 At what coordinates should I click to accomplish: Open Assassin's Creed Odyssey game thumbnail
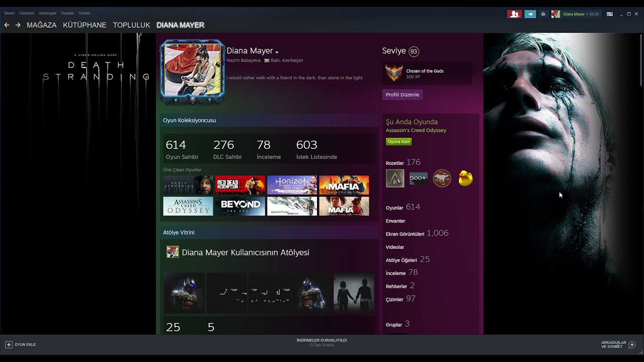188,206
